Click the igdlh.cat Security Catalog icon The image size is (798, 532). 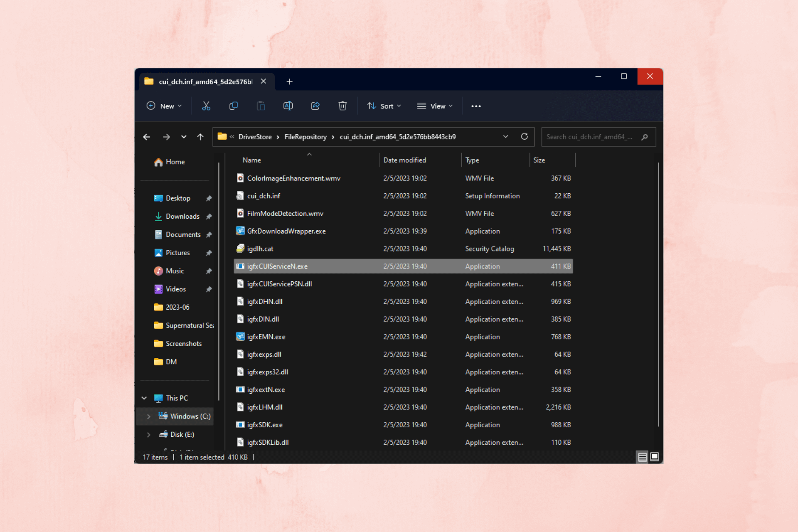[242, 248]
